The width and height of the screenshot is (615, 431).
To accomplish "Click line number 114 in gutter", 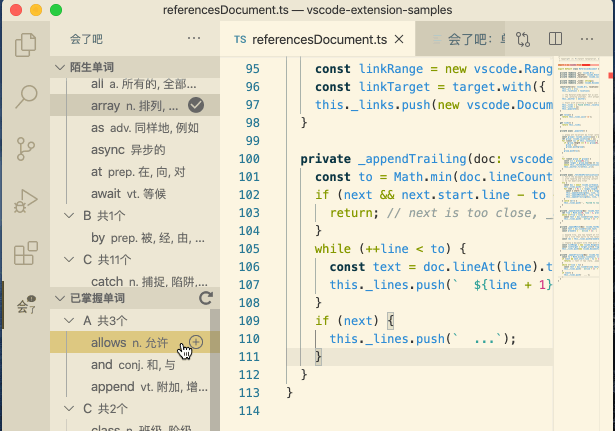I will tap(249, 411).
